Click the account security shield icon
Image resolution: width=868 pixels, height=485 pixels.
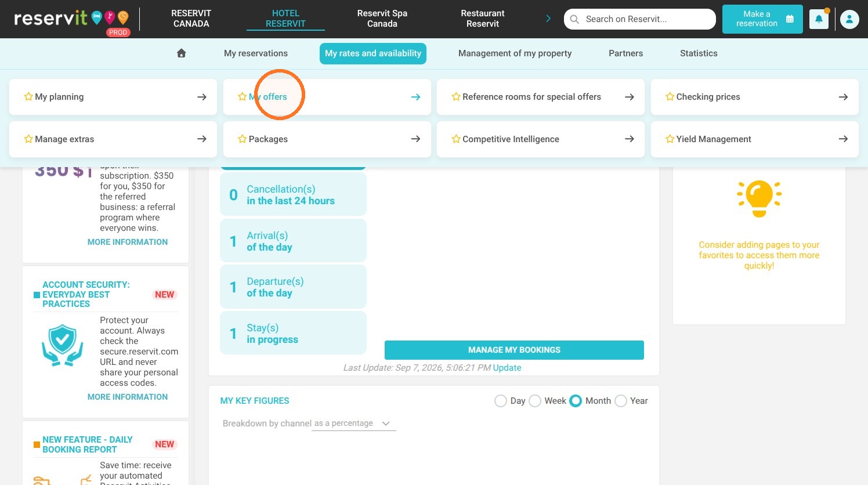[63, 345]
